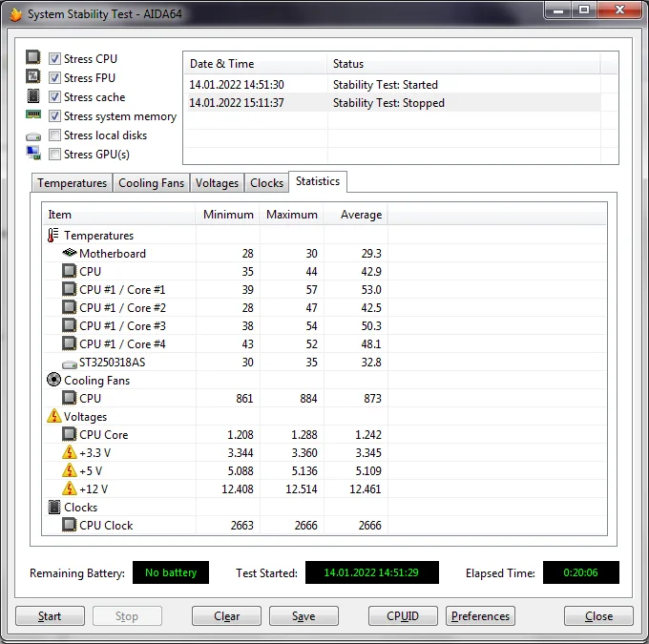
Task: Click the Elapsed Time value 0:20:06
Action: pyautogui.click(x=580, y=572)
